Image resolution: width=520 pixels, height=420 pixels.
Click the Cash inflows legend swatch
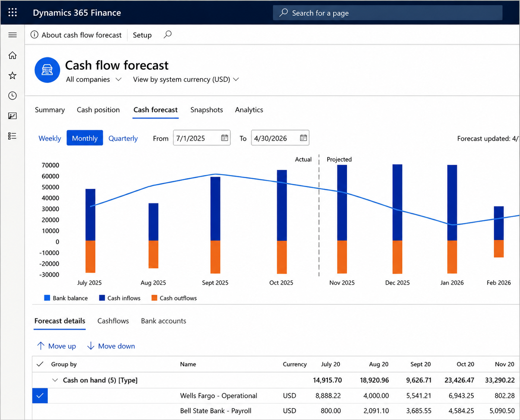pyautogui.click(x=102, y=298)
